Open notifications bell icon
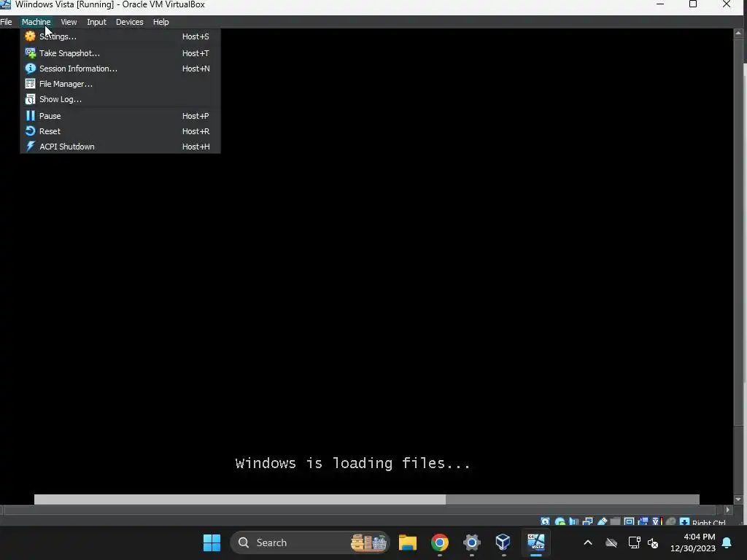This screenshot has height=560, width=747. 727,542
